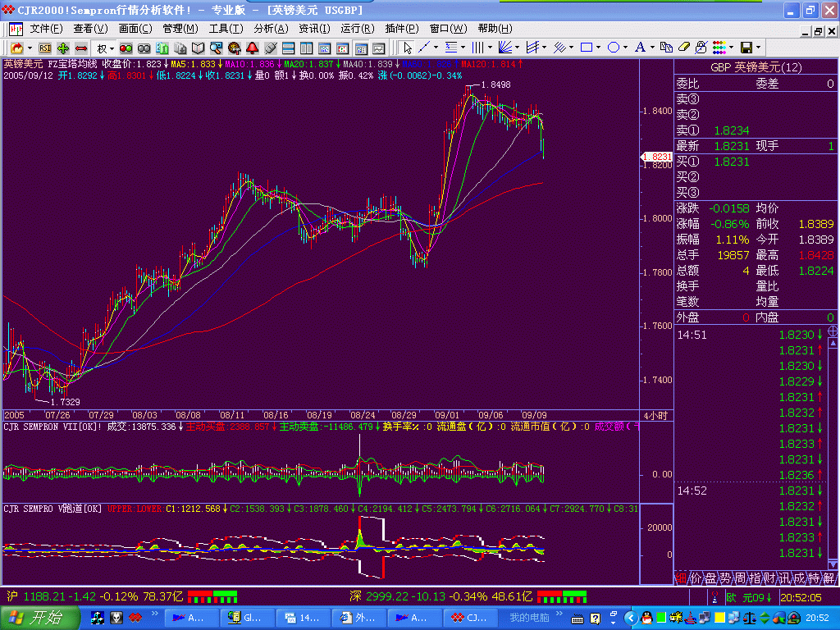The width and height of the screenshot is (840, 630).
Task: Select the eraser tool
Action: point(684,48)
